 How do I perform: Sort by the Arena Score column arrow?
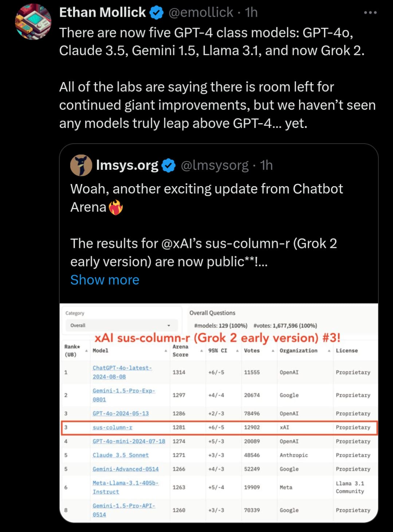point(201,351)
